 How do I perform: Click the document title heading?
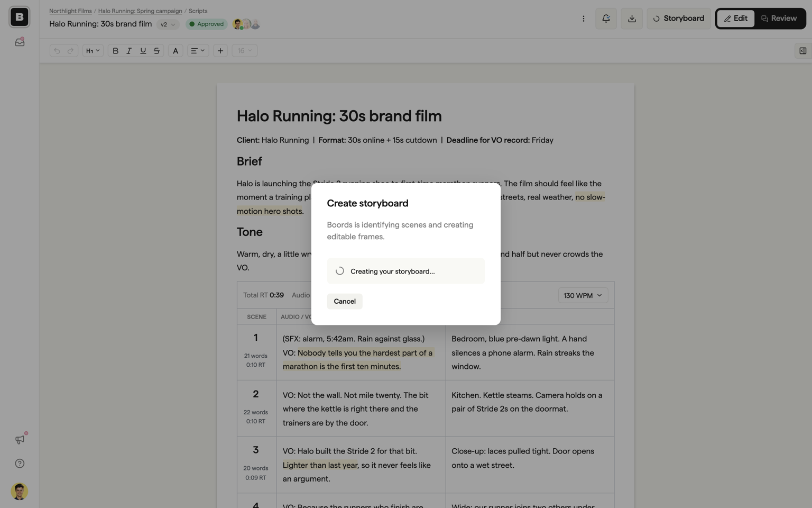click(339, 116)
